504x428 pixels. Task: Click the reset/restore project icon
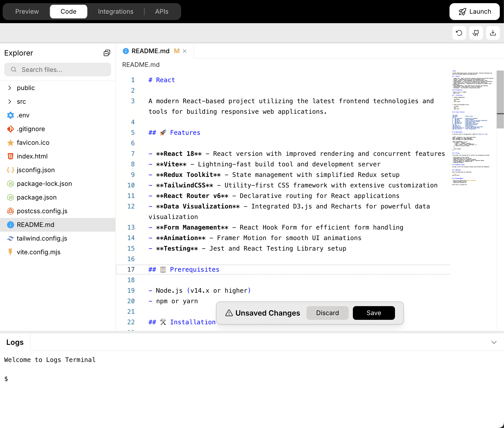coord(459,33)
